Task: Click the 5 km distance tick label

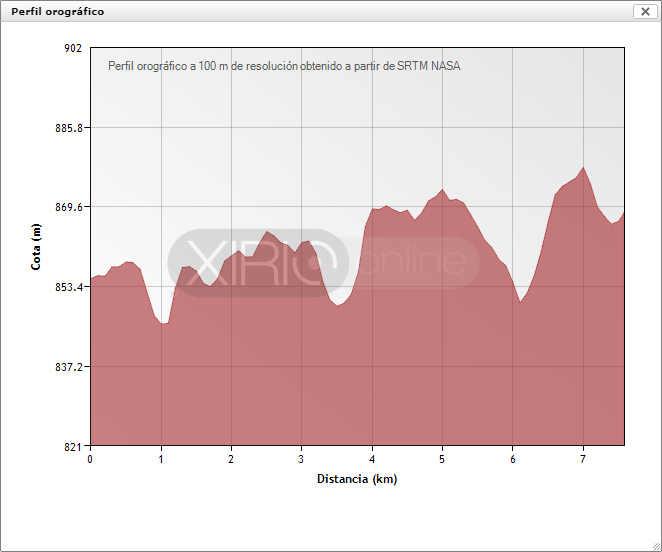Action: pyautogui.click(x=442, y=459)
